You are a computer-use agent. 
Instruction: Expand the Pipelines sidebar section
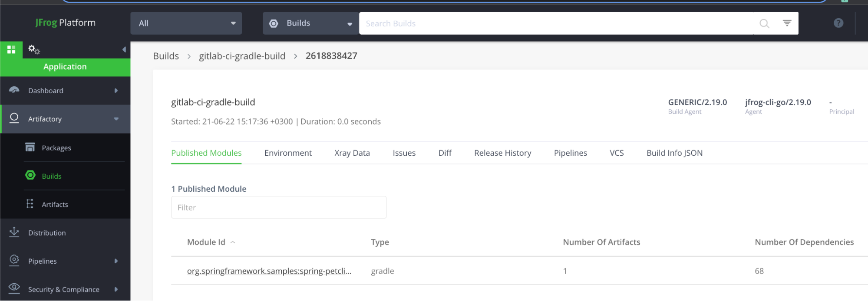click(65, 261)
